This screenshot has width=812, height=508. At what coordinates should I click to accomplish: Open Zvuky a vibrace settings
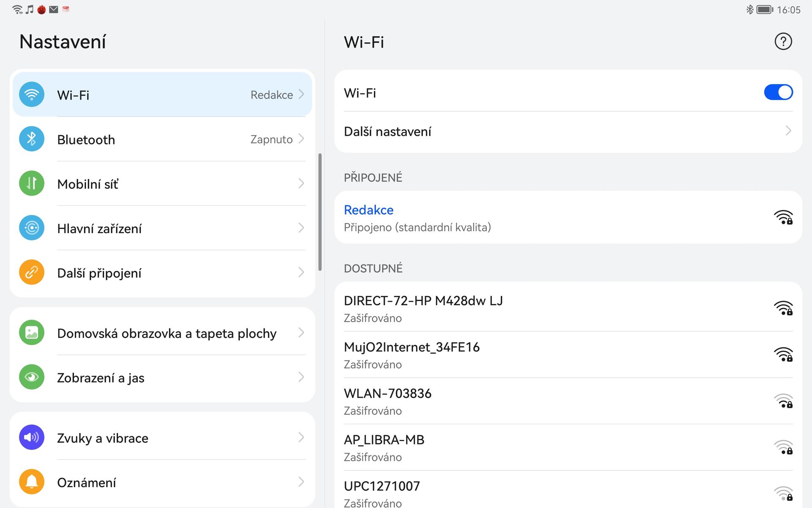pyautogui.click(x=162, y=437)
